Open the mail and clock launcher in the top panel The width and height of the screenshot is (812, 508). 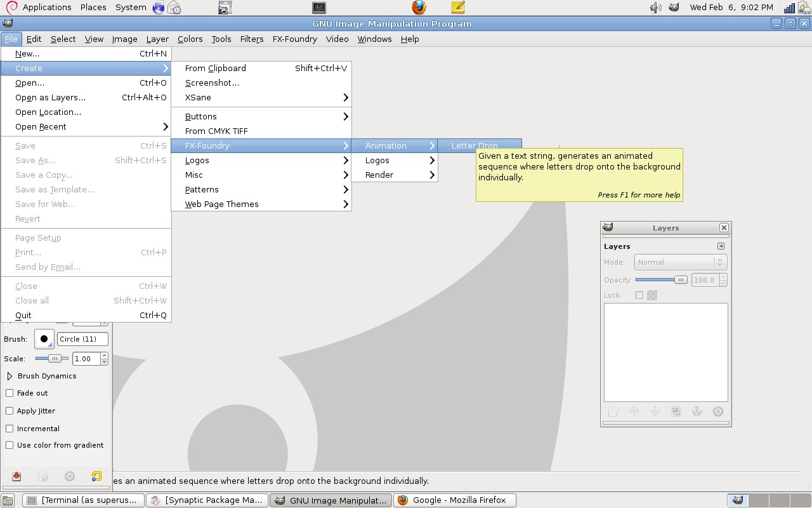[x=174, y=8]
